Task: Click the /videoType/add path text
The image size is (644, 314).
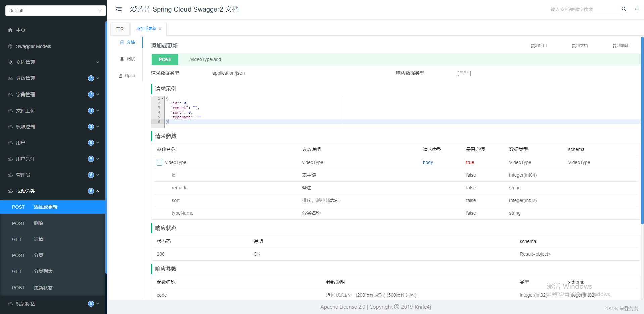Action: pos(205,60)
